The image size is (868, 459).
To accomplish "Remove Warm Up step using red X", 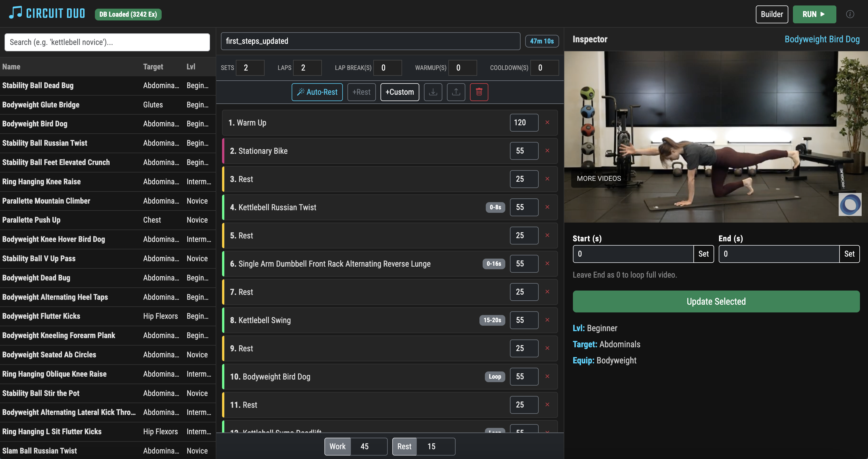I will pyautogui.click(x=547, y=122).
